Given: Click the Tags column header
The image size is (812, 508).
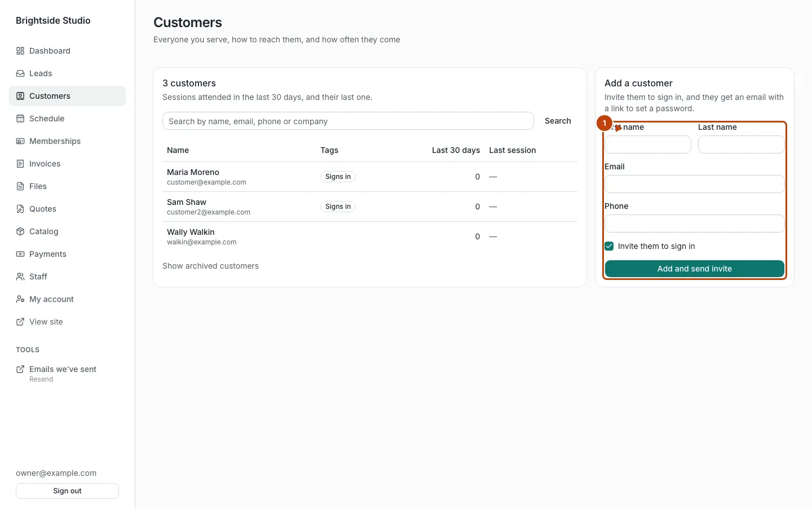Looking at the screenshot, I should [x=329, y=150].
